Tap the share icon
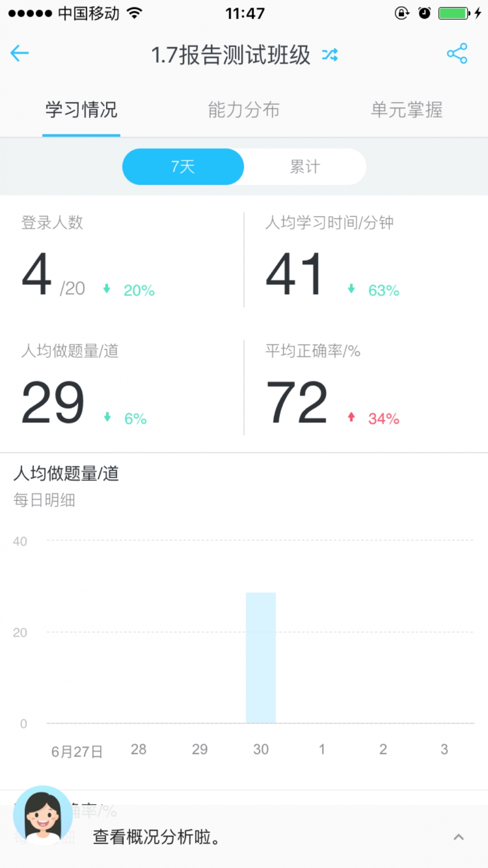This screenshot has height=868, width=488. click(457, 53)
